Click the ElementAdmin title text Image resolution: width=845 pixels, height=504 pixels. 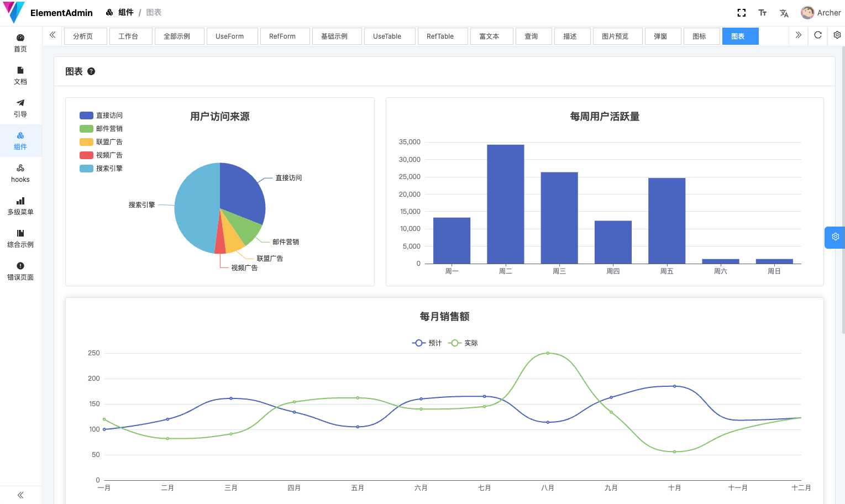point(61,13)
